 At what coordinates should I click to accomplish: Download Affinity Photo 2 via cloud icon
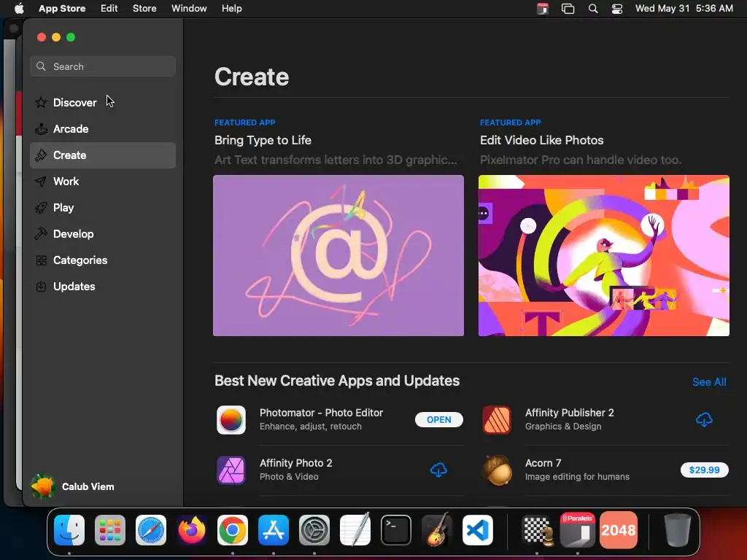tap(438, 470)
